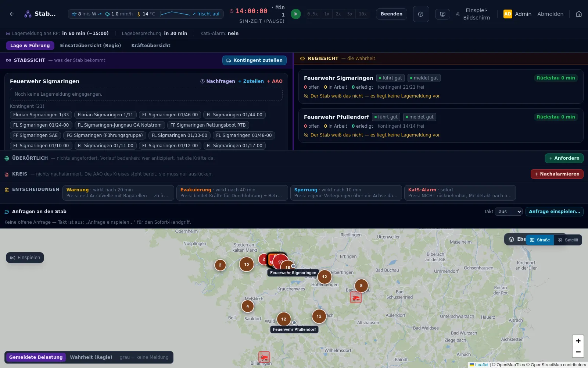Viewport: 588px width, 368px height.
Task: Set simulation speed to 5x
Action: [x=350, y=14]
